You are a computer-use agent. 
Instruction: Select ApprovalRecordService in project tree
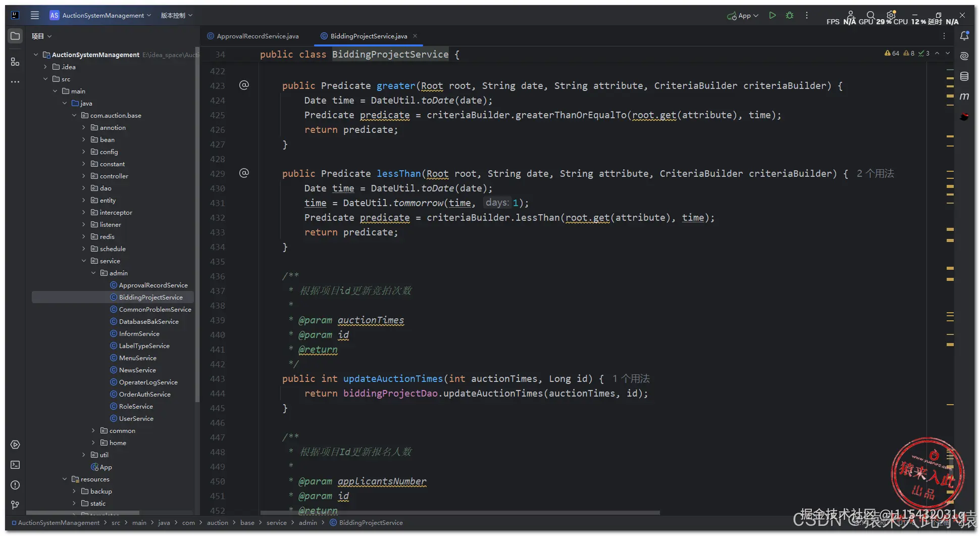153,285
